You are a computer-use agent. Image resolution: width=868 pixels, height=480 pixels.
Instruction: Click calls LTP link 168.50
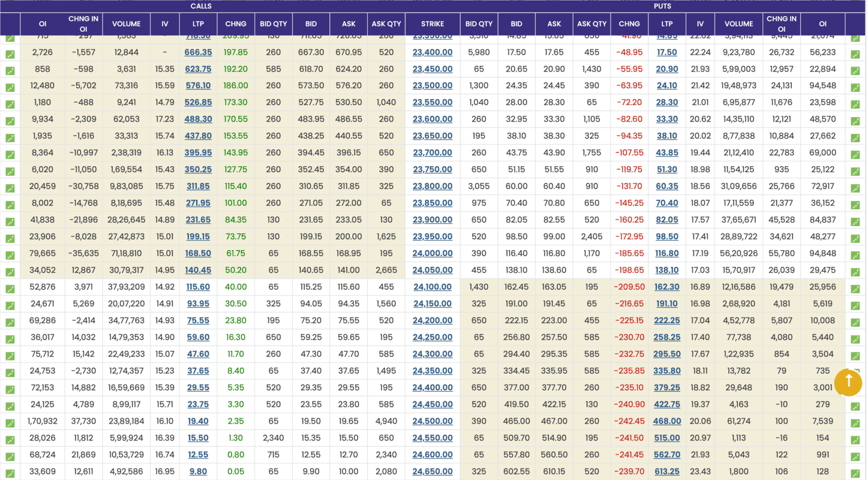(x=199, y=254)
